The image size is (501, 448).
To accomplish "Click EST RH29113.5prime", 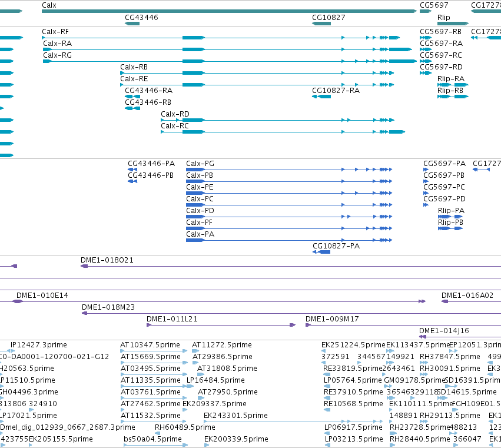I will (450, 416).
